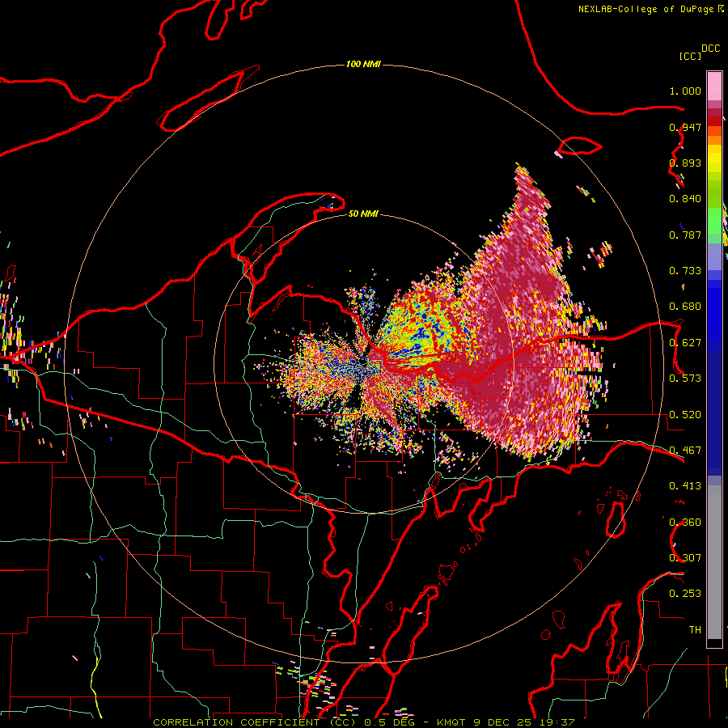Click the 0.520 scale value

[685, 415]
